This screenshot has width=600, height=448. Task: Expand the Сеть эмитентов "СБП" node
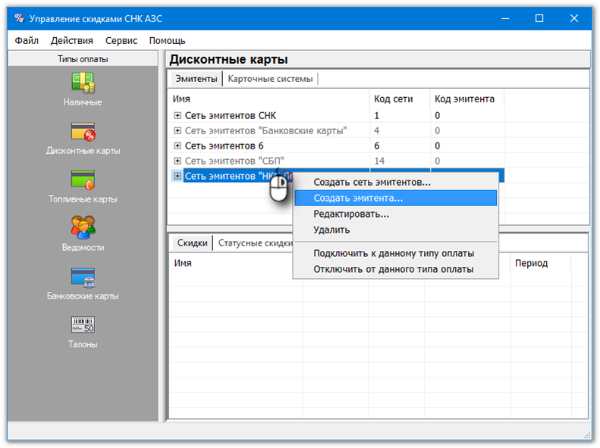click(x=178, y=161)
